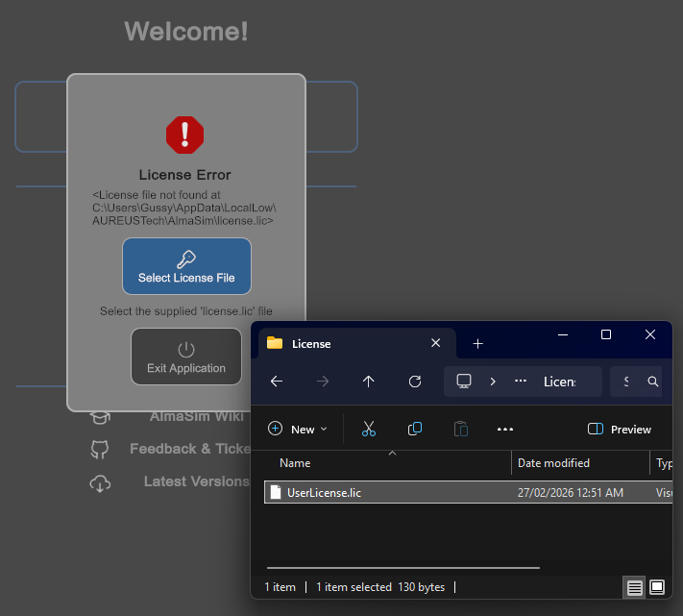Image resolution: width=683 pixels, height=616 pixels.
Task: Click the '1 item' status bar text
Action: [280, 587]
